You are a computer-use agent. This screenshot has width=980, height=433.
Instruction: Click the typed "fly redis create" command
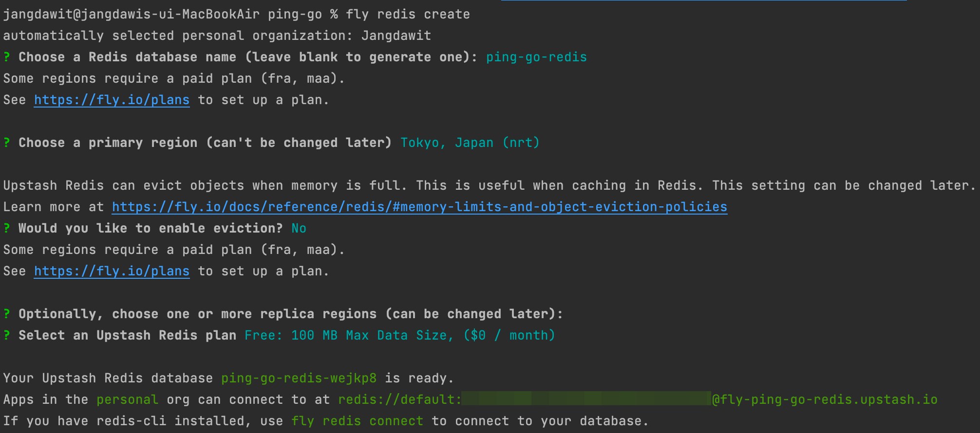pos(408,14)
